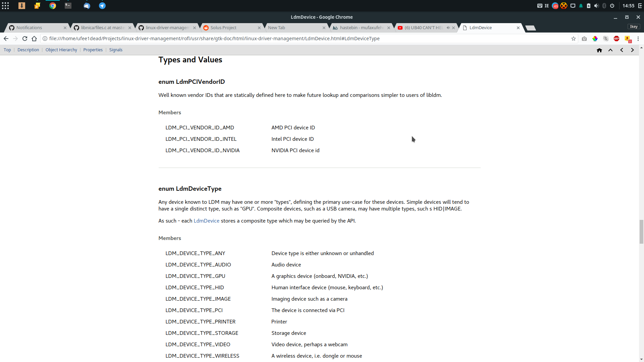Go back with browser back arrow
This screenshot has height=362, width=644.
[x=6, y=39]
